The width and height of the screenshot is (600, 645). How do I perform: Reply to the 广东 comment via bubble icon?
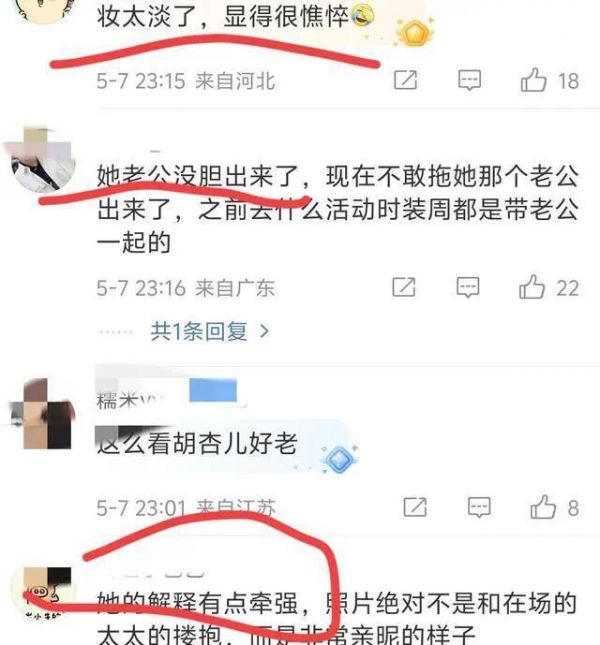point(468,287)
